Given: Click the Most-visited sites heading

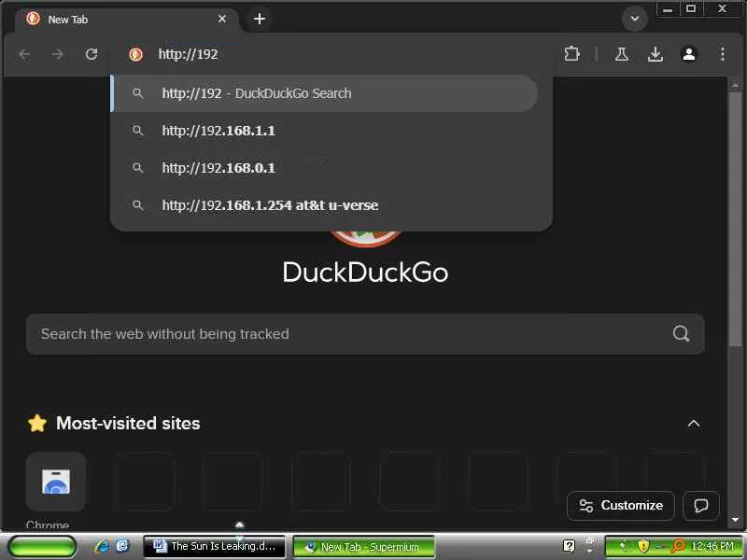Looking at the screenshot, I should (x=128, y=424).
